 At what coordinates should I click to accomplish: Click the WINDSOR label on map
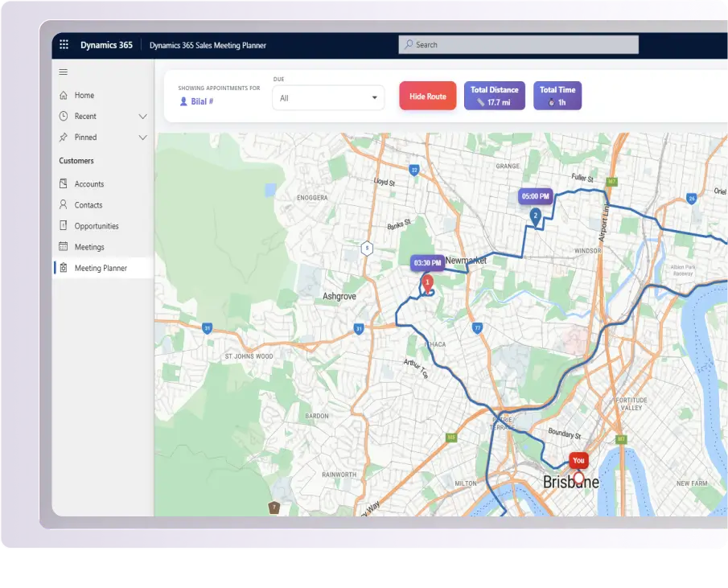(588, 251)
